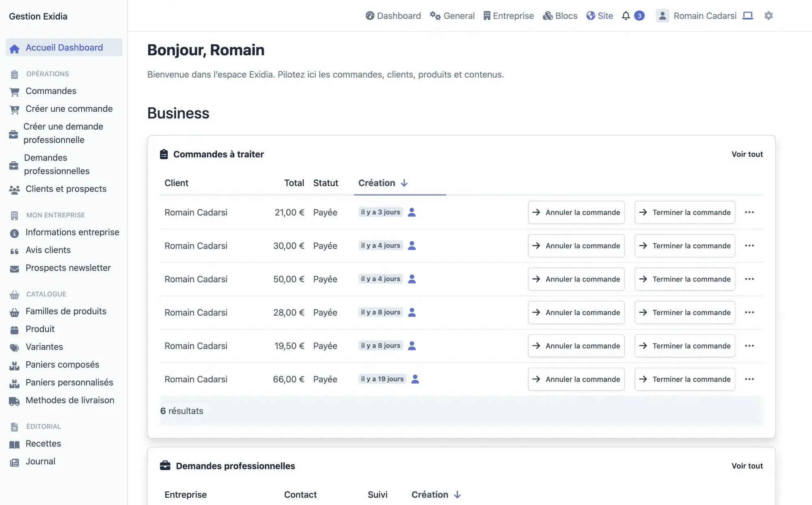This screenshot has height=505, width=812.
Task: Open the notifications bell icon
Action: click(626, 16)
